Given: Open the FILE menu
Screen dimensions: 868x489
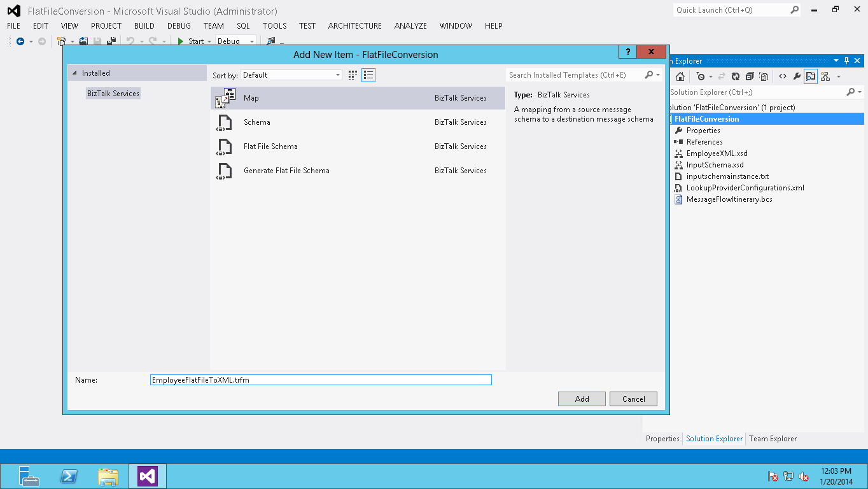Looking at the screenshot, I should pos(14,26).
